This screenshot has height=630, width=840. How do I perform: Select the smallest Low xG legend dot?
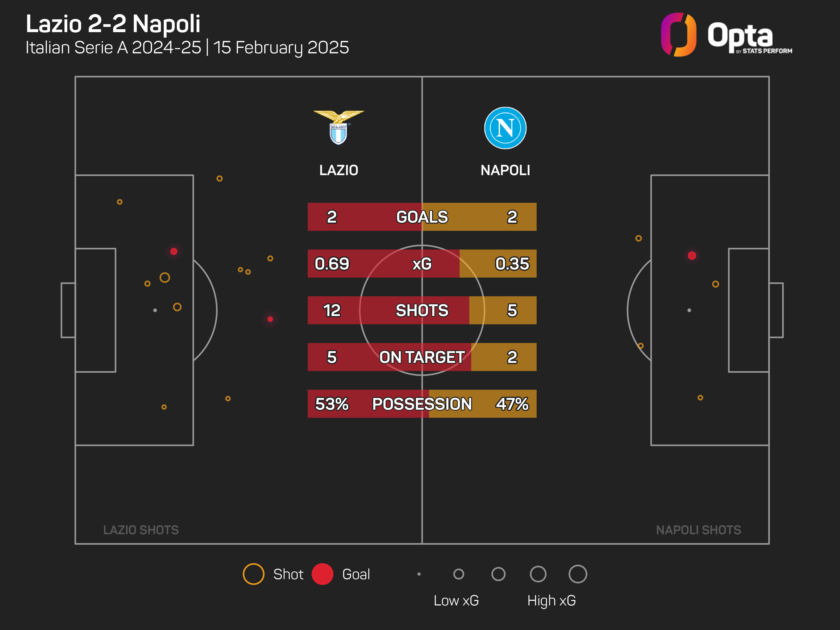coord(419,574)
